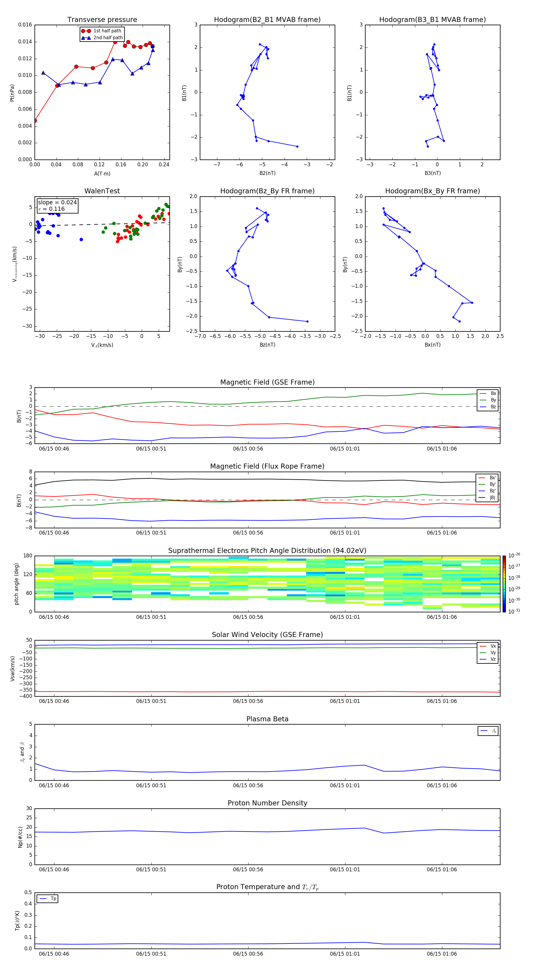The image size is (535, 980).
Task: Select '|B|' in the Flux Rope legend
Action: click(488, 498)
